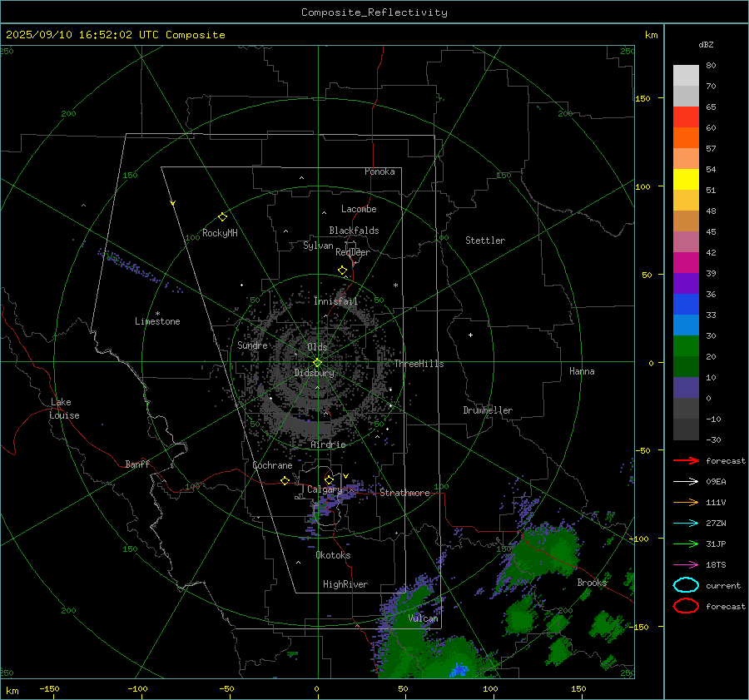Click the red 'forecast' ellipse icon
The width and height of the screenshot is (749, 700).
(x=686, y=606)
